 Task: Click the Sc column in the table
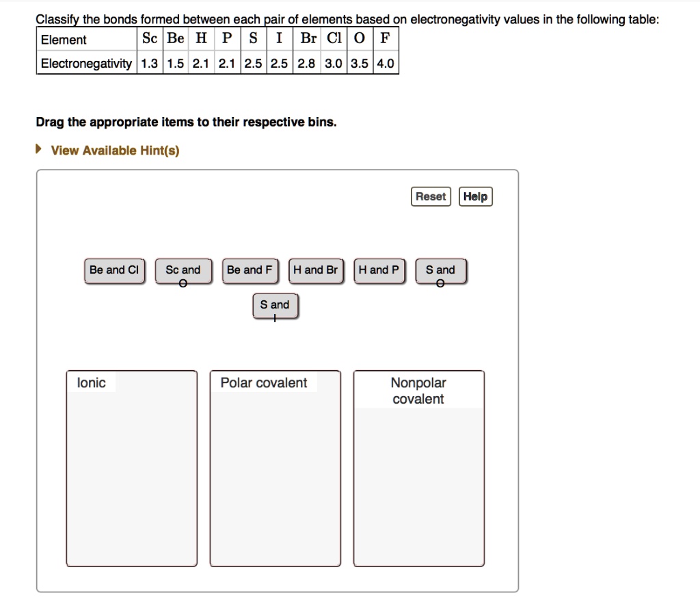tap(149, 39)
